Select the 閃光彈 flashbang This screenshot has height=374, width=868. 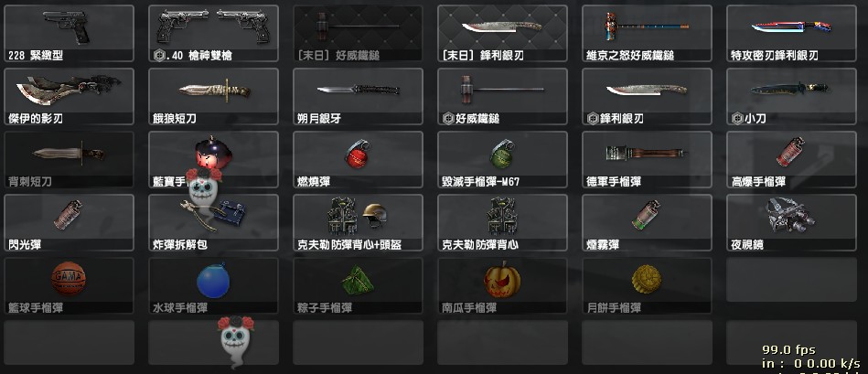pos(69,222)
